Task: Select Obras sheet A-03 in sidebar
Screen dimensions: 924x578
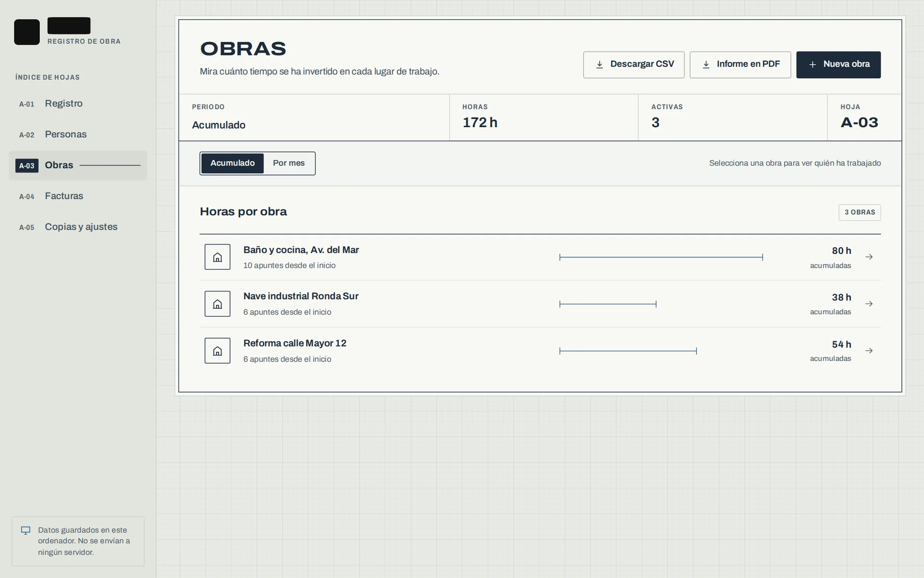Action: 78,165
